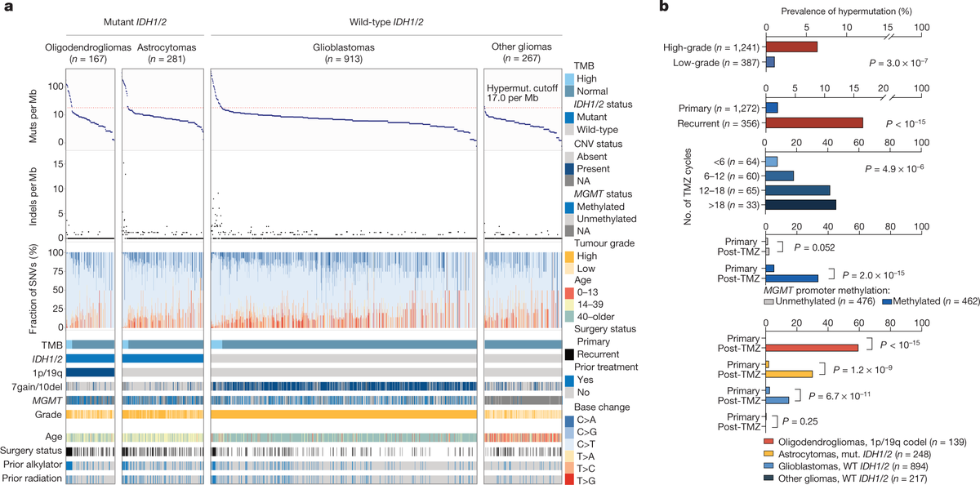Click the orange astrocytoma Post-TMZ bar

(x=789, y=373)
